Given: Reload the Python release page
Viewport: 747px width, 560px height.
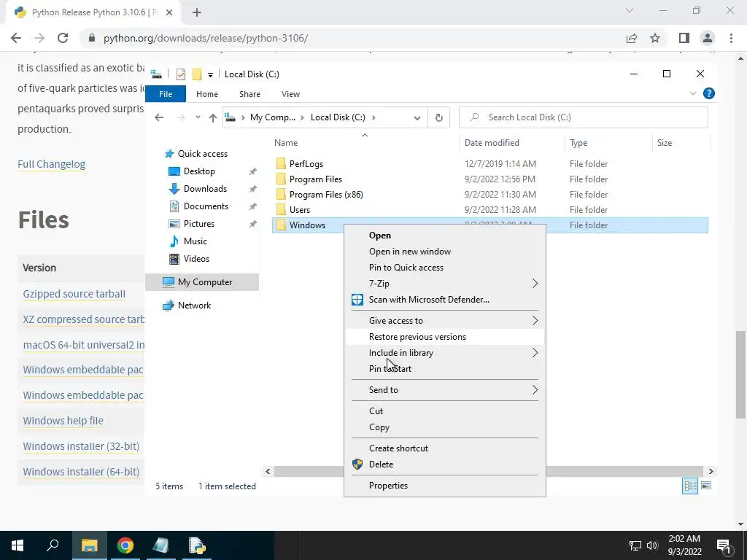Looking at the screenshot, I should click(x=63, y=38).
